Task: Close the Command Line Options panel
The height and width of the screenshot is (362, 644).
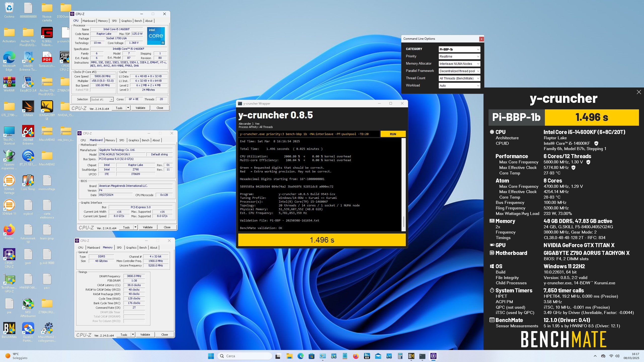Action: (x=481, y=39)
